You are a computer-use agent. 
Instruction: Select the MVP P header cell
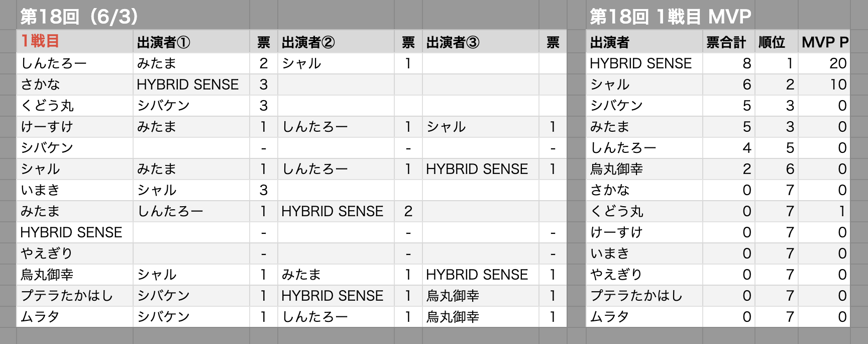click(x=824, y=42)
